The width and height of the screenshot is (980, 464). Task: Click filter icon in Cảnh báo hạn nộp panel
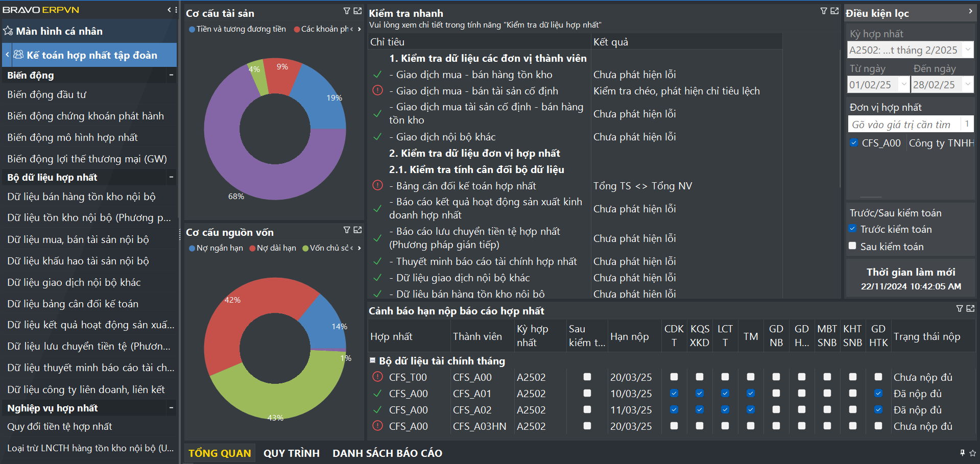click(960, 308)
